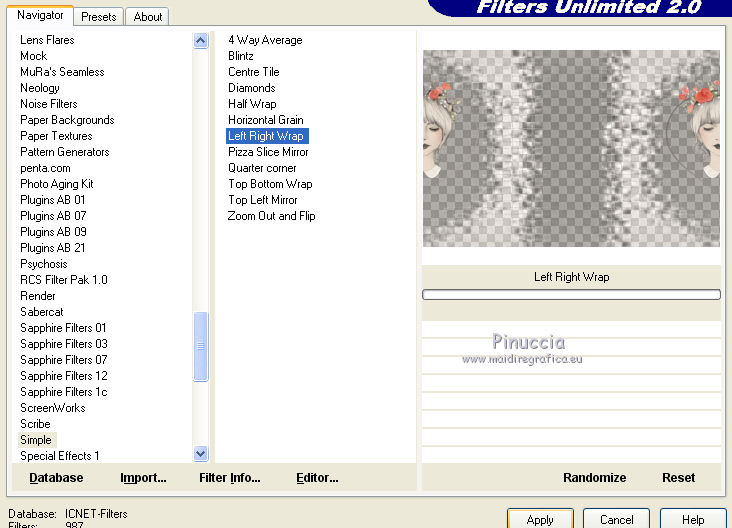Click Randomize
Image resolution: width=732 pixels, height=528 pixels.
[x=594, y=478]
